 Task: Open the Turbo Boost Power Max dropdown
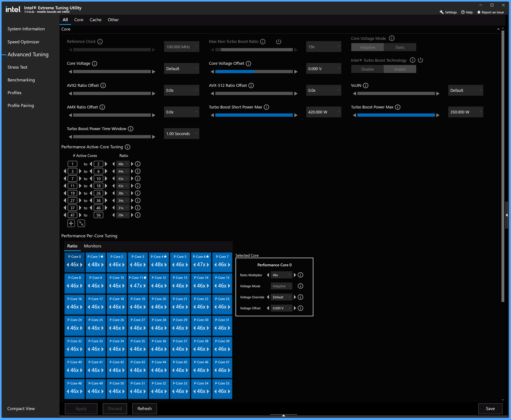466,112
